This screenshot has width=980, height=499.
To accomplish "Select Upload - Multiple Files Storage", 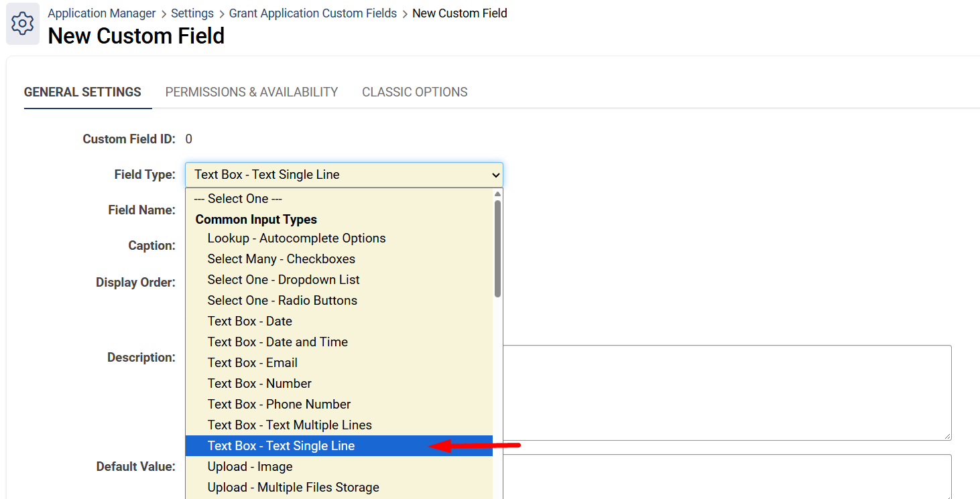I will 339,488.
